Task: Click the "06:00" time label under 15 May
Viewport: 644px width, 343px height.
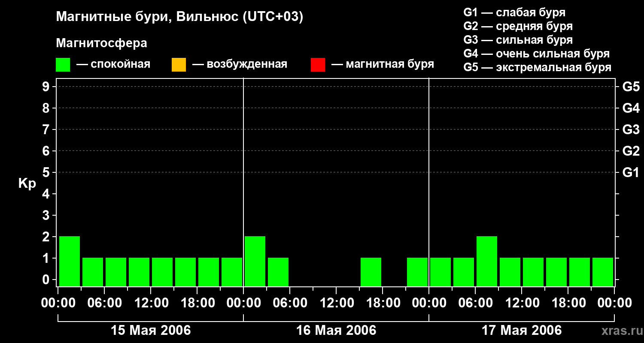Action: (x=104, y=303)
